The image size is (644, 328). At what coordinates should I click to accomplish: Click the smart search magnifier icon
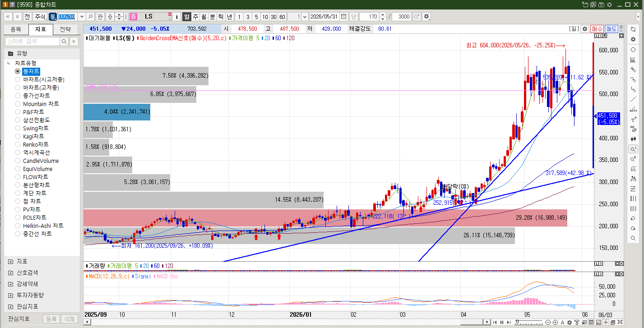pyautogui.click(x=64, y=42)
